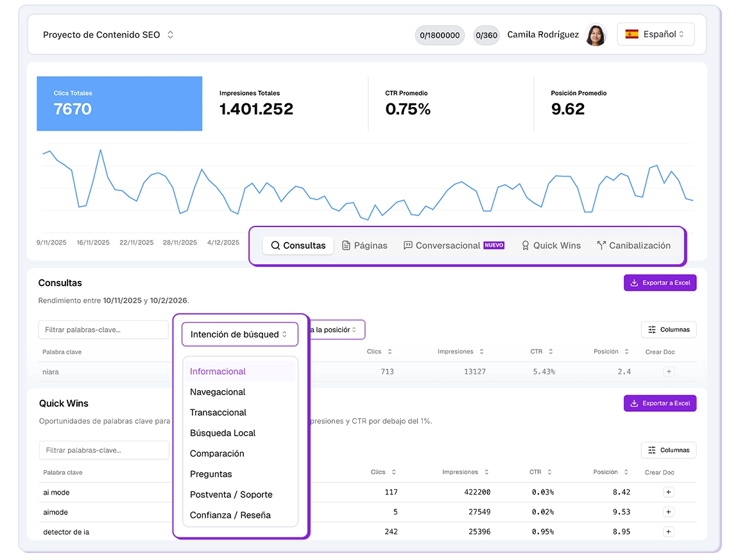
Task: Click the download icon on Exportar a Excel
Action: [x=635, y=282]
